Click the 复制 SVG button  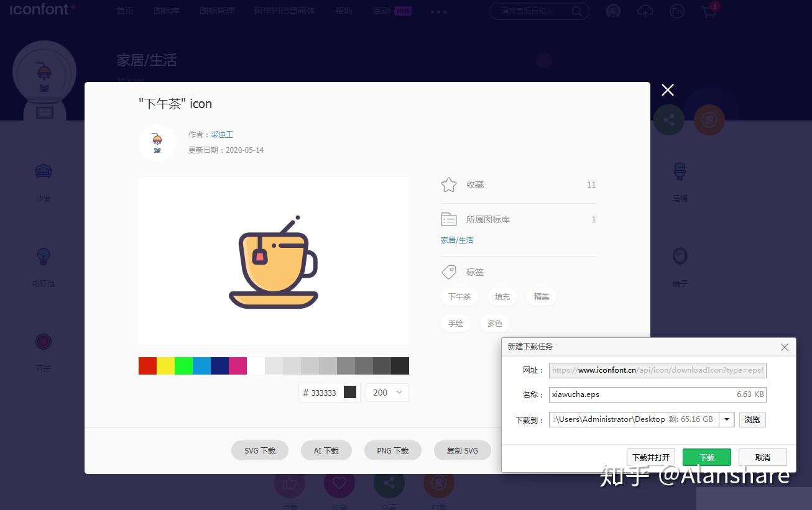point(463,450)
